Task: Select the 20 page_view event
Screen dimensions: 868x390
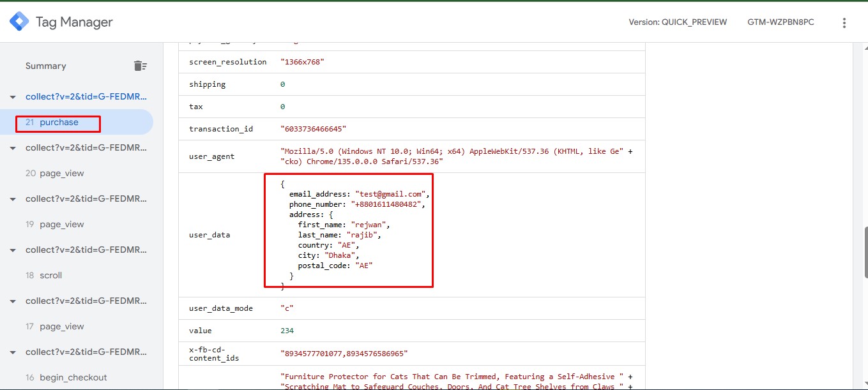Action: (61, 174)
